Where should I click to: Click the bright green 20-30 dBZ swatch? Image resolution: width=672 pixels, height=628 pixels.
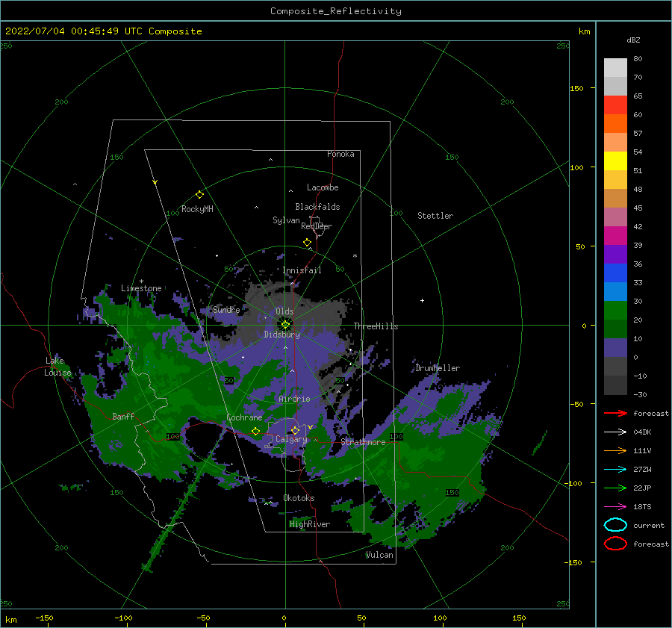[x=615, y=311]
